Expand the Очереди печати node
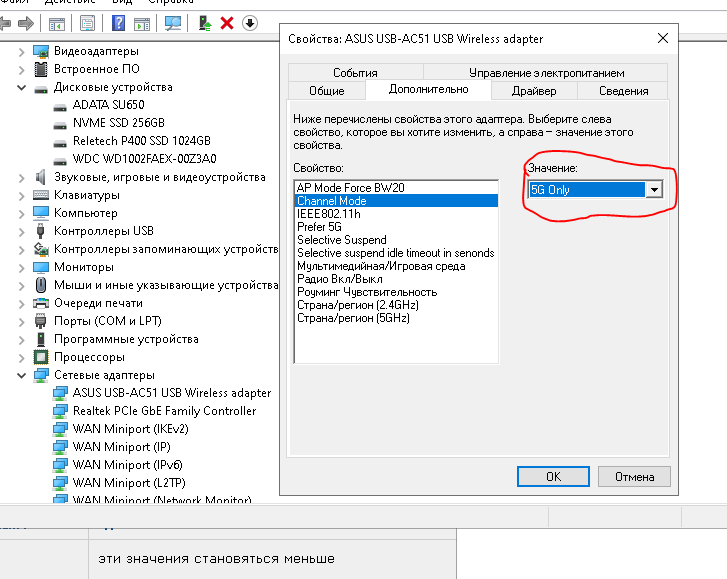 coord(21,304)
